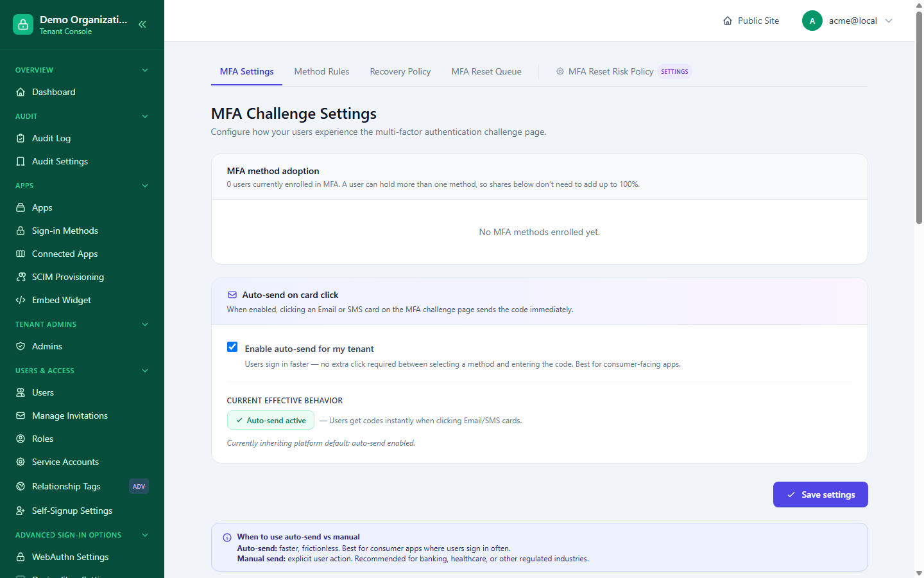Click the green lock organization logo

(23, 24)
